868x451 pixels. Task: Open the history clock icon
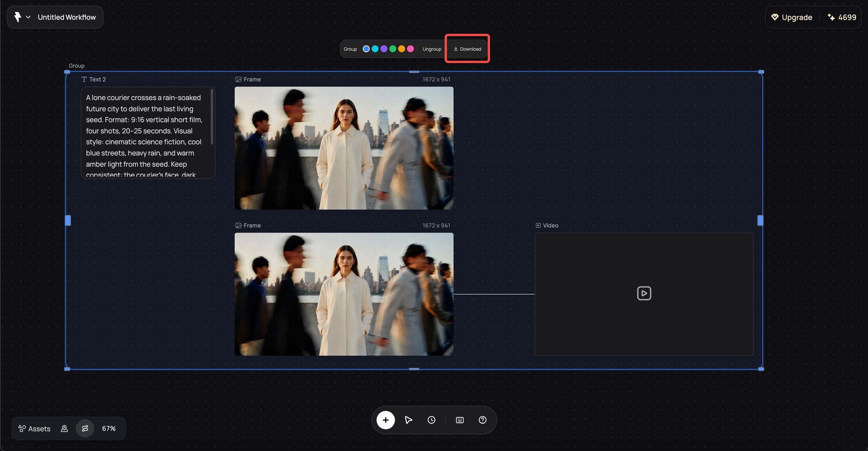pos(431,420)
